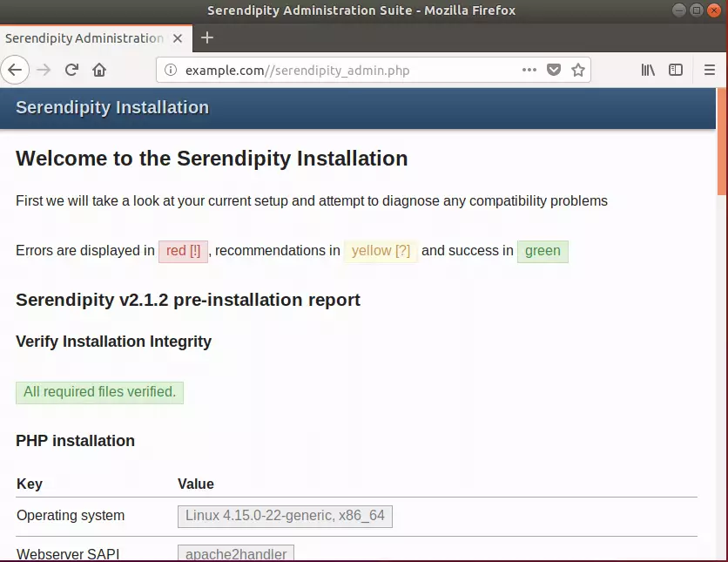Minimize the Firefox window
This screenshot has height=562, width=728.
coord(678,10)
